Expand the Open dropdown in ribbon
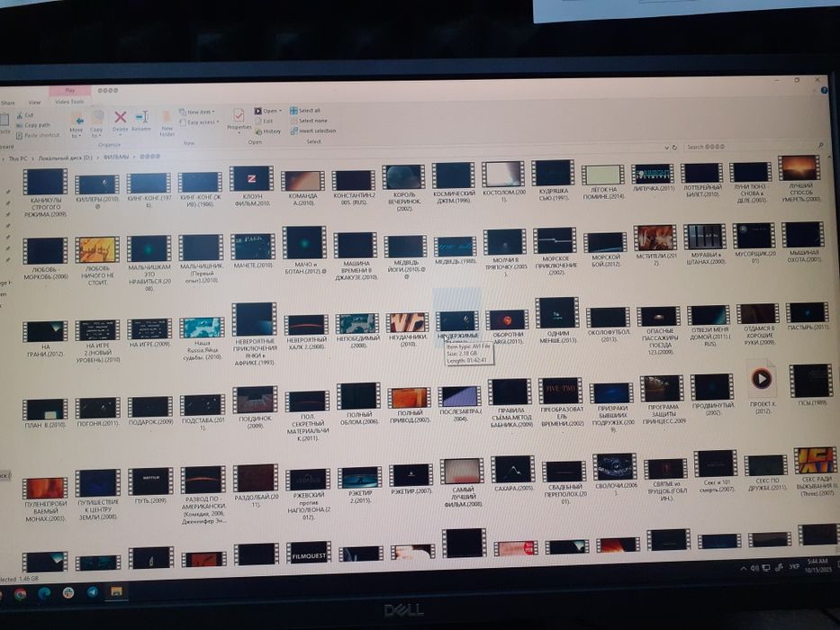The width and height of the screenshot is (840, 630). tap(268, 111)
